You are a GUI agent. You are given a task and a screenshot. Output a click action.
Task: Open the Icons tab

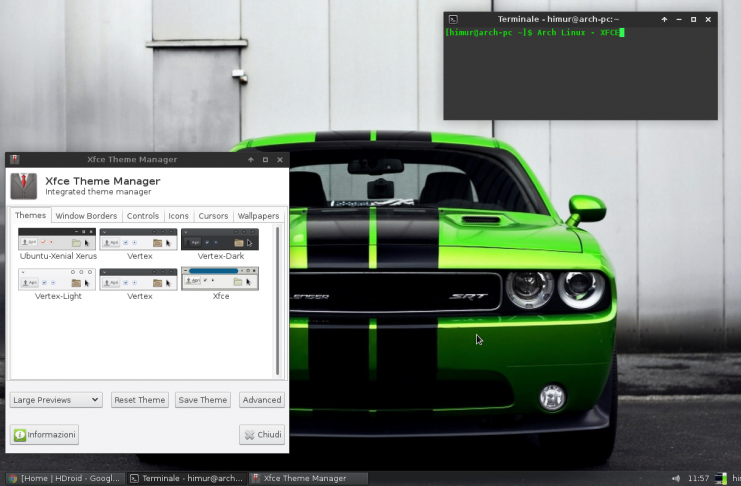pos(178,216)
